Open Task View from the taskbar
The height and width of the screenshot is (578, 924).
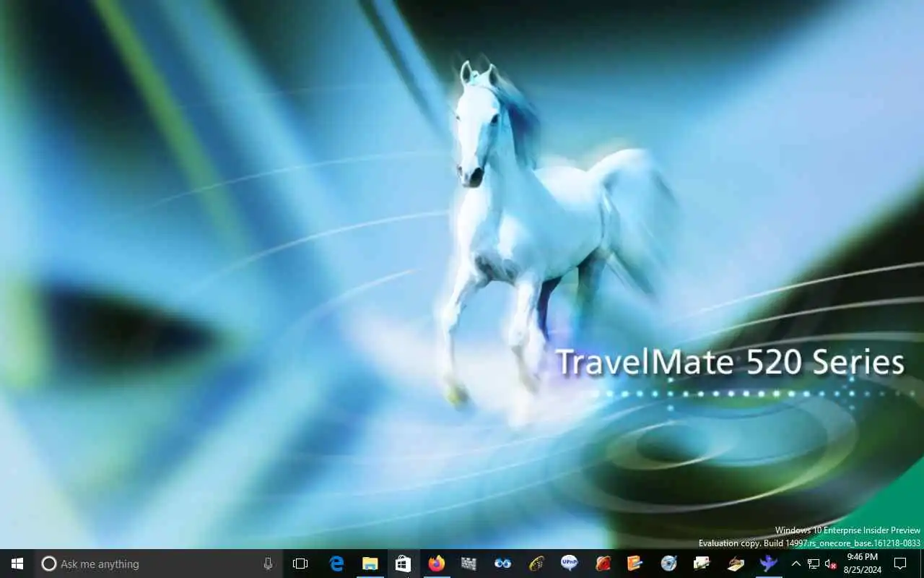pyautogui.click(x=300, y=564)
